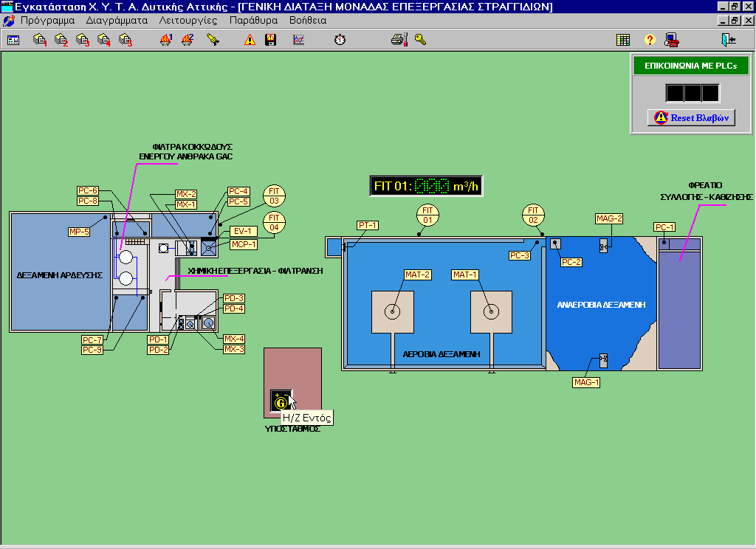Click the computer with telephone icon
Viewport: 756px width, 549px height.
tap(671, 40)
